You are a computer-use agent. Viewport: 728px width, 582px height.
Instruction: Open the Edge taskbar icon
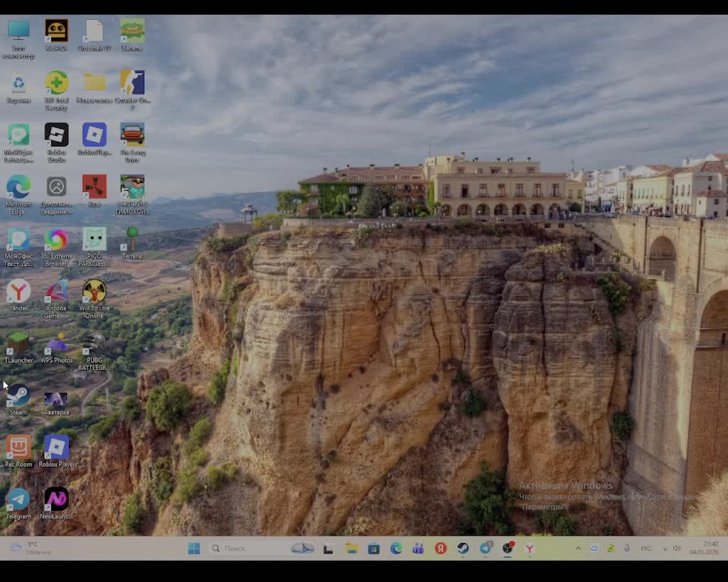(396, 549)
